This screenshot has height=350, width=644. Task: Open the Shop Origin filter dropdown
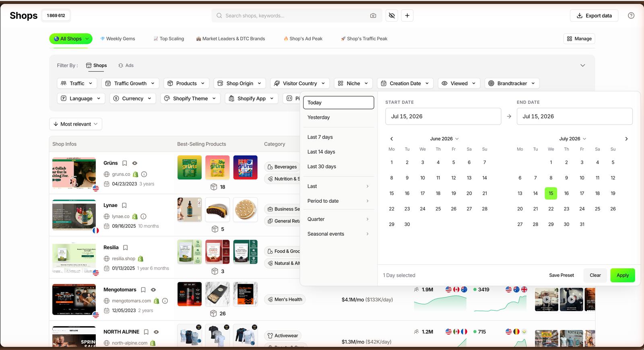click(239, 83)
